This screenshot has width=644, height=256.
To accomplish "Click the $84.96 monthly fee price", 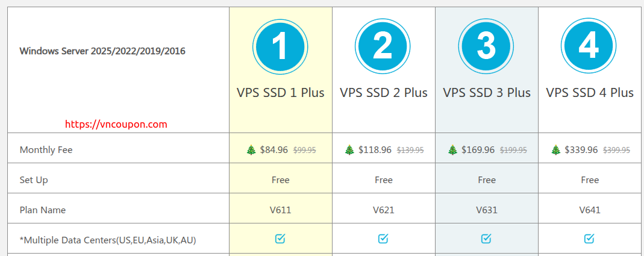I will (274, 150).
